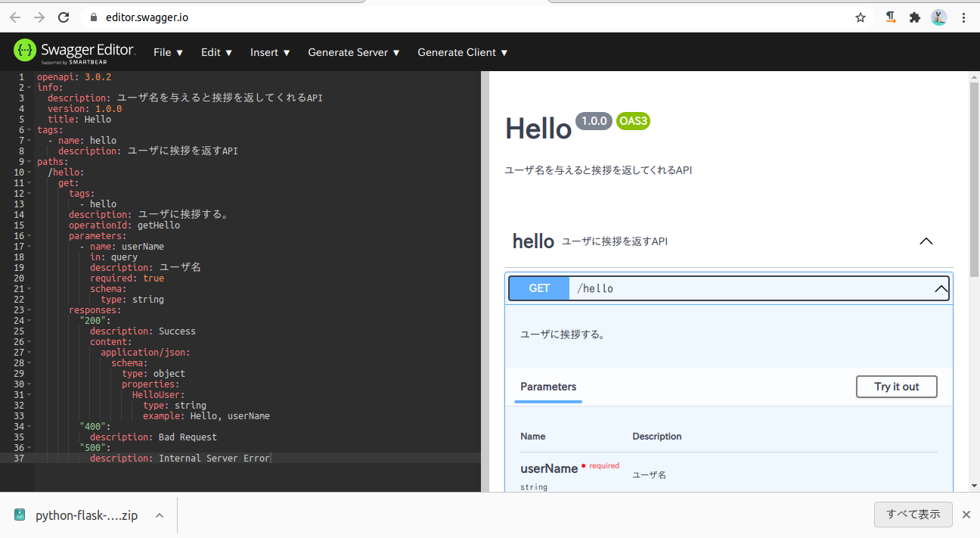This screenshot has height=538, width=980.
Task: Open the Generate Server menu
Action: point(352,51)
